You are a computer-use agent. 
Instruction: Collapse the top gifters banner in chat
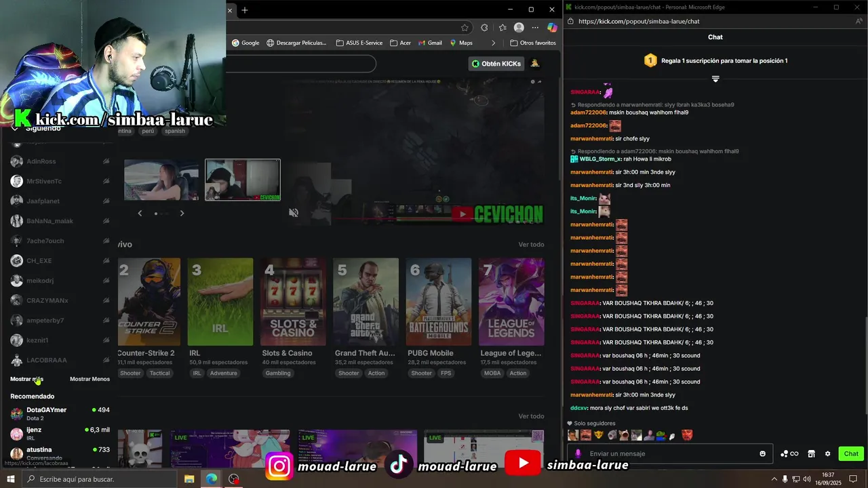[x=715, y=79]
